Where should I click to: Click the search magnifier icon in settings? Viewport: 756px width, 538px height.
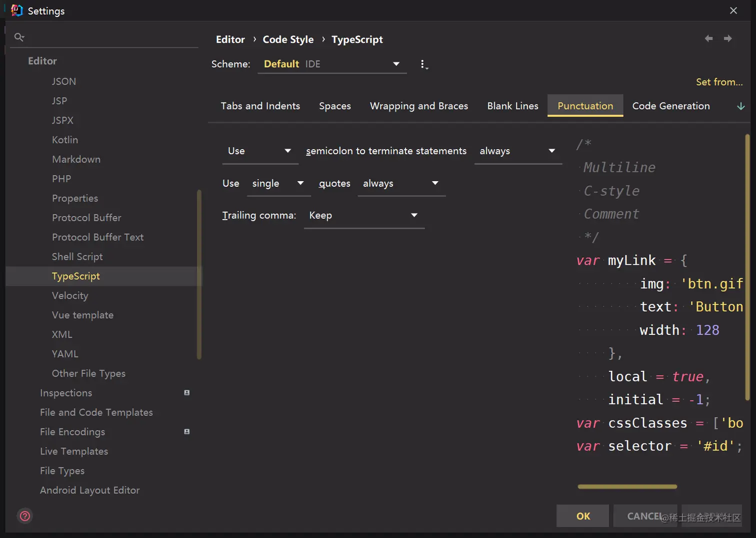click(19, 37)
